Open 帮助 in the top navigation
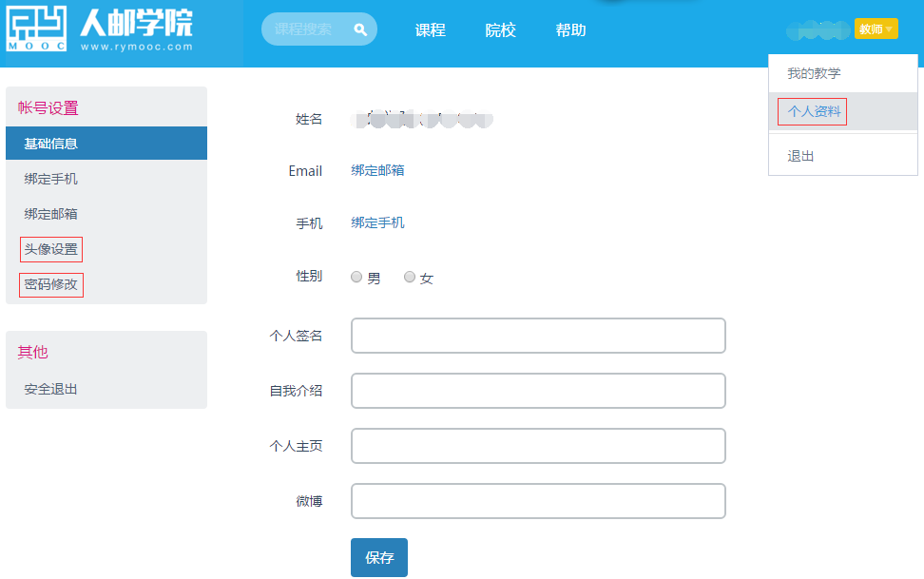 (x=570, y=30)
